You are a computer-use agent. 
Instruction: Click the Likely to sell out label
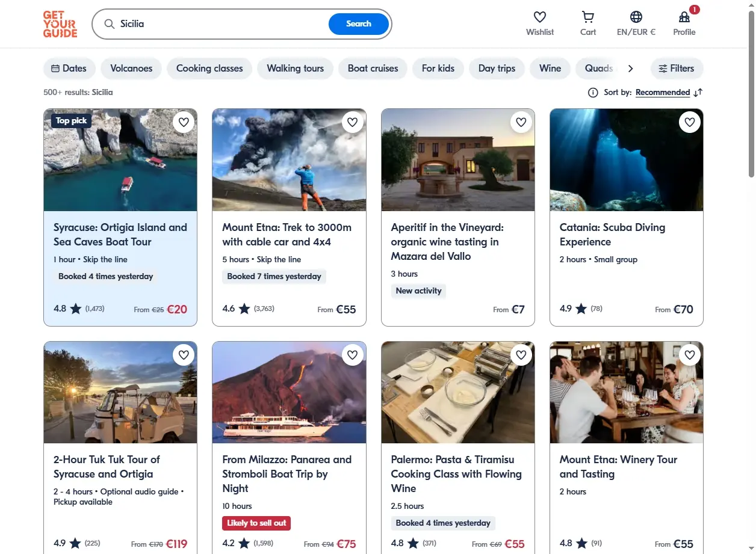pos(256,523)
